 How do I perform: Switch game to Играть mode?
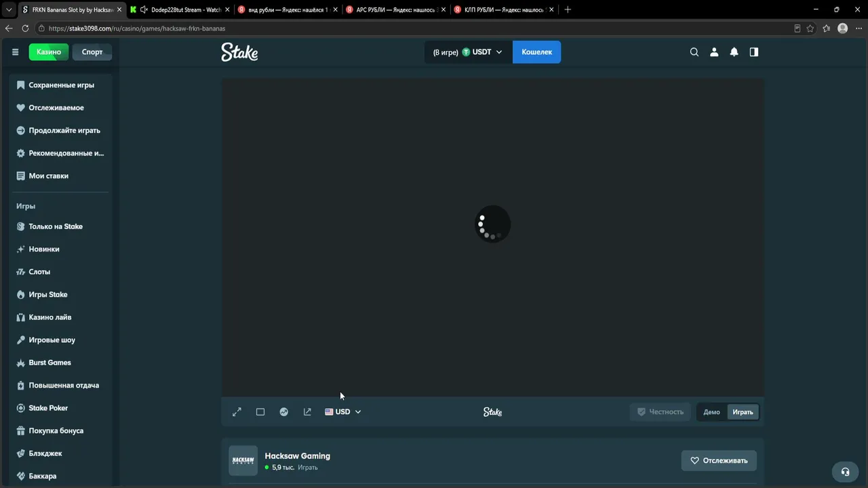tap(743, 412)
